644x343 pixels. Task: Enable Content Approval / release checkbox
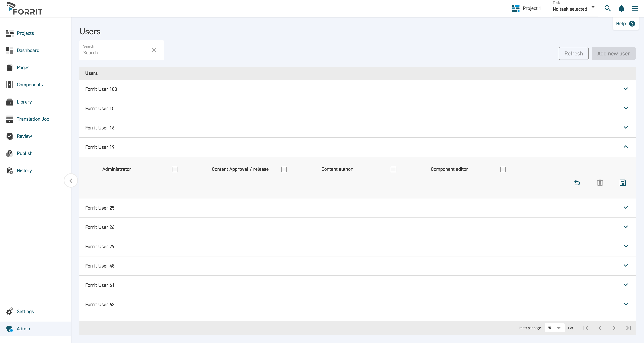point(284,170)
